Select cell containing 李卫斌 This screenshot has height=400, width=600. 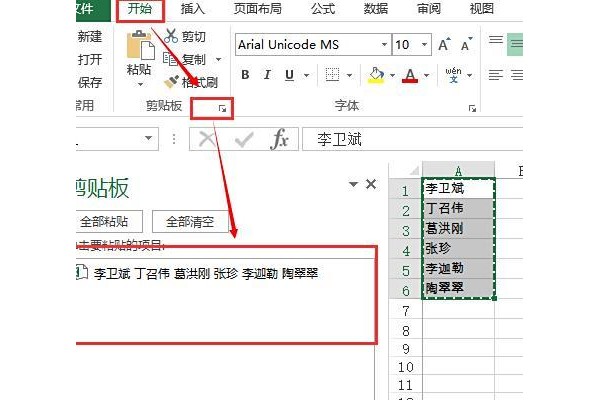point(458,188)
